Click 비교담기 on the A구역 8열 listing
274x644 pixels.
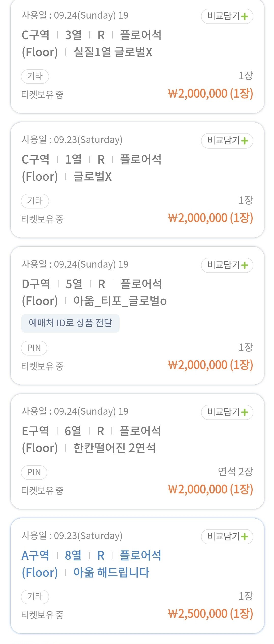point(227,536)
